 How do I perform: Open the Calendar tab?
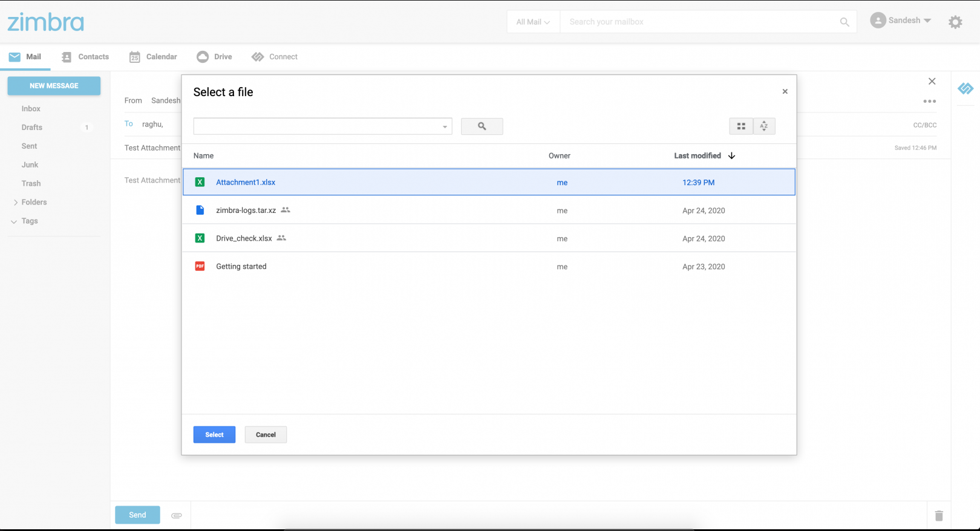click(x=153, y=57)
